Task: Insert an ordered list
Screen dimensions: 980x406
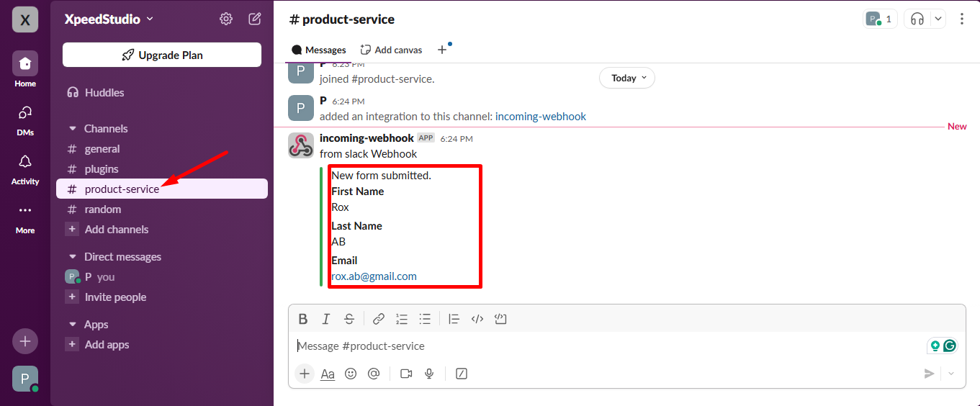Action: click(402, 319)
